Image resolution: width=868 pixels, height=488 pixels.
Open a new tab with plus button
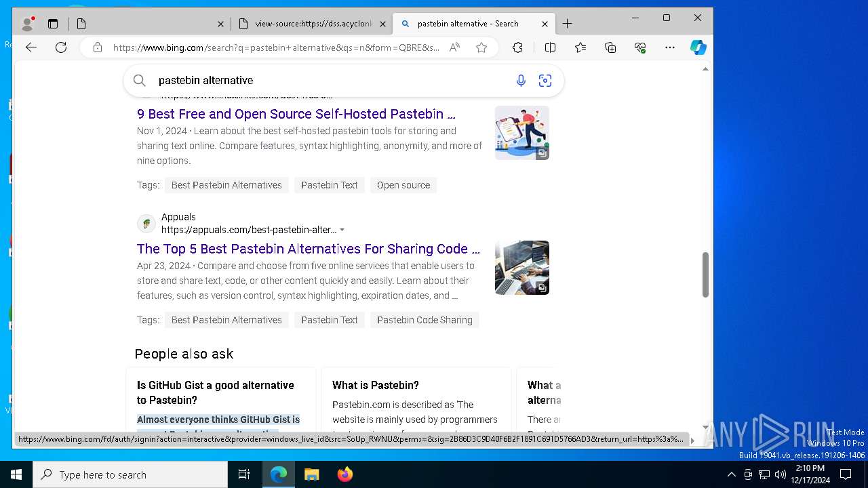point(568,24)
